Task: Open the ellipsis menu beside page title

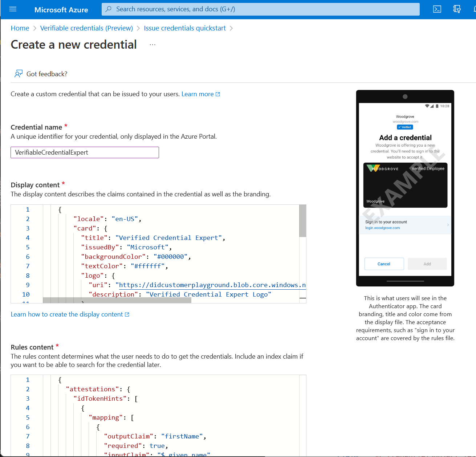Action: 152,45
